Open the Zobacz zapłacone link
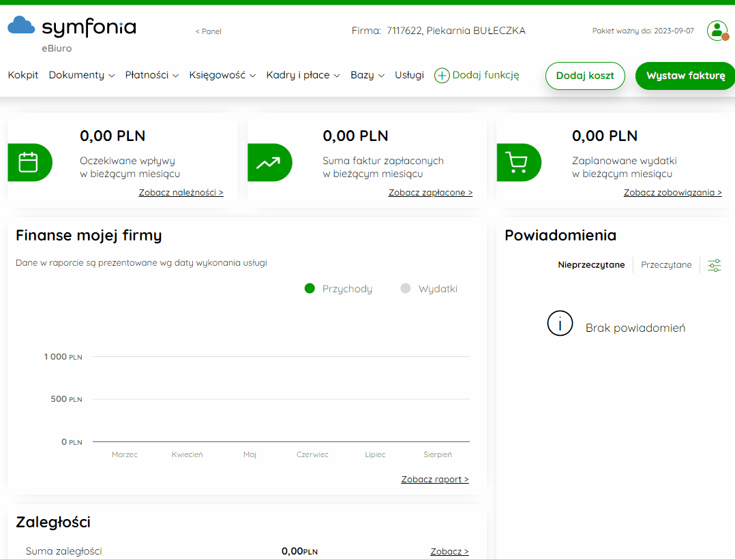Image resolution: width=735 pixels, height=560 pixels. pos(430,192)
